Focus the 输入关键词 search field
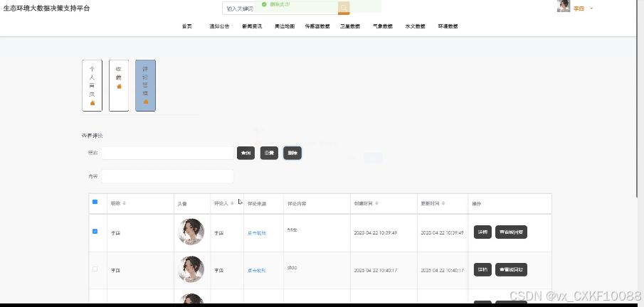 coord(280,9)
